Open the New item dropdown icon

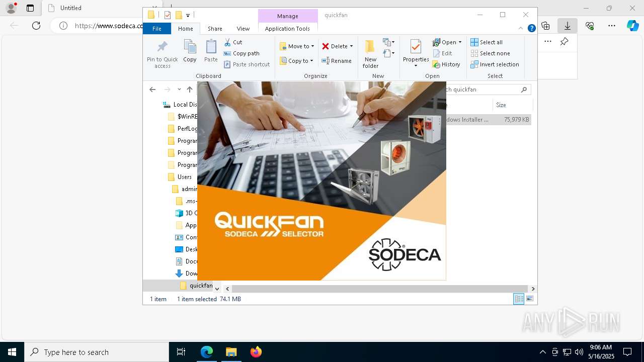(x=388, y=42)
